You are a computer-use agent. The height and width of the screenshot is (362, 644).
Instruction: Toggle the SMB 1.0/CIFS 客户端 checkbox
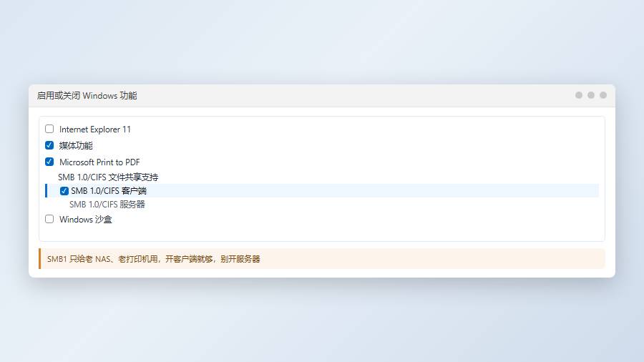[x=64, y=191]
